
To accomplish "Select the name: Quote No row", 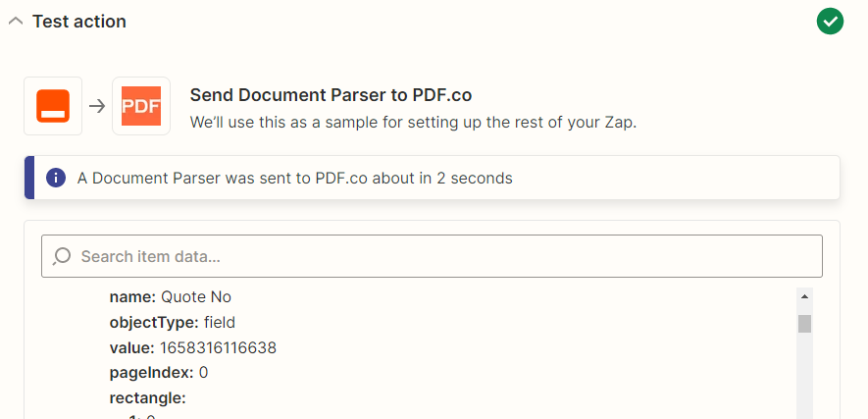I will click(171, 297).
